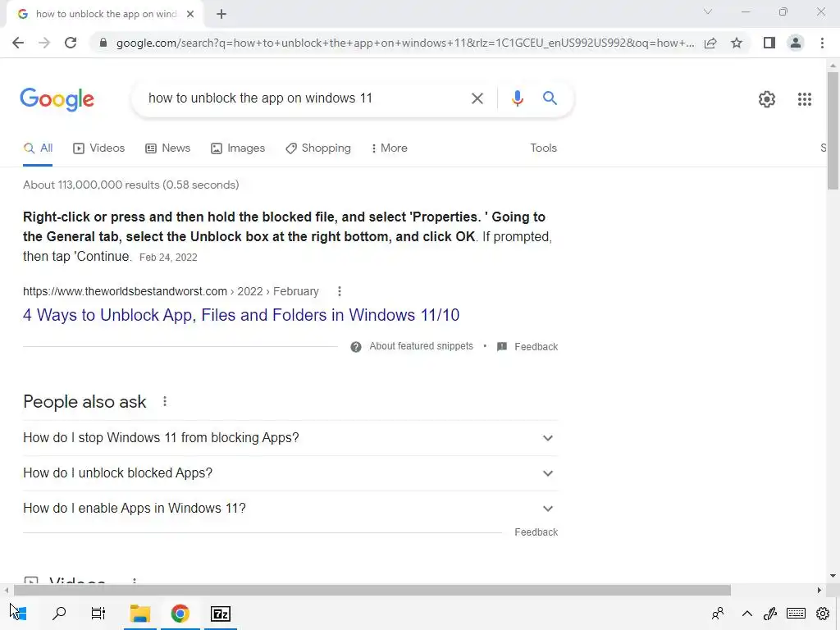This screenshot has width=840, height=630.
Task: Open Task View on the taskbar
Action: point(98,614)
